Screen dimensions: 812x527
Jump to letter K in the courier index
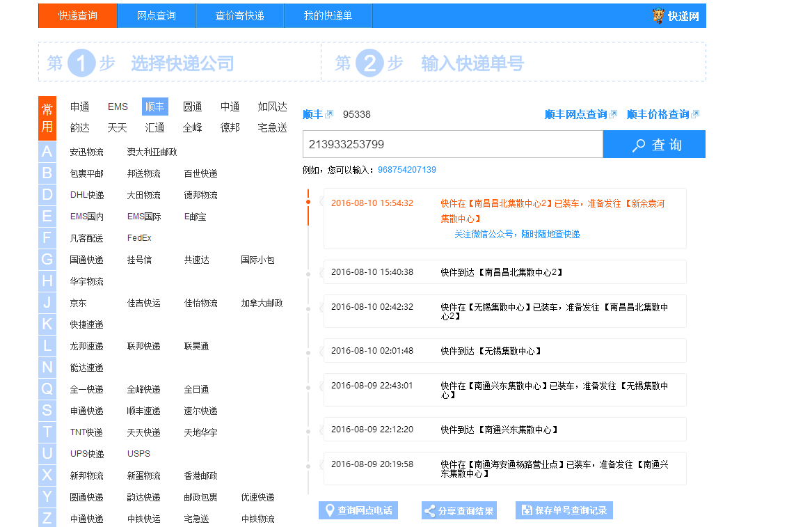(x=47, y=324)
